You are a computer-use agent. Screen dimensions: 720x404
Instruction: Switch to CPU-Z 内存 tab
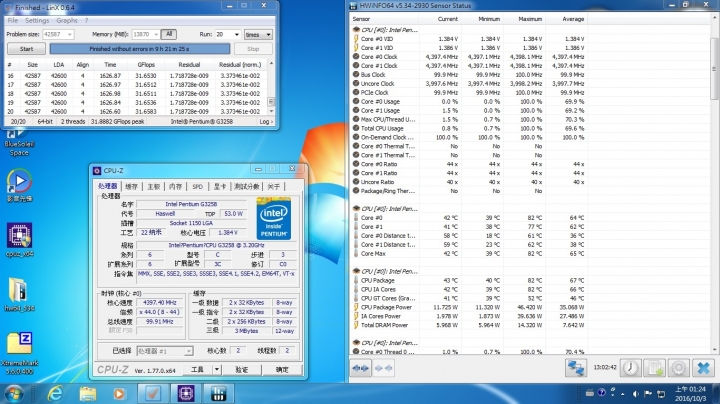tap(175, 186)
